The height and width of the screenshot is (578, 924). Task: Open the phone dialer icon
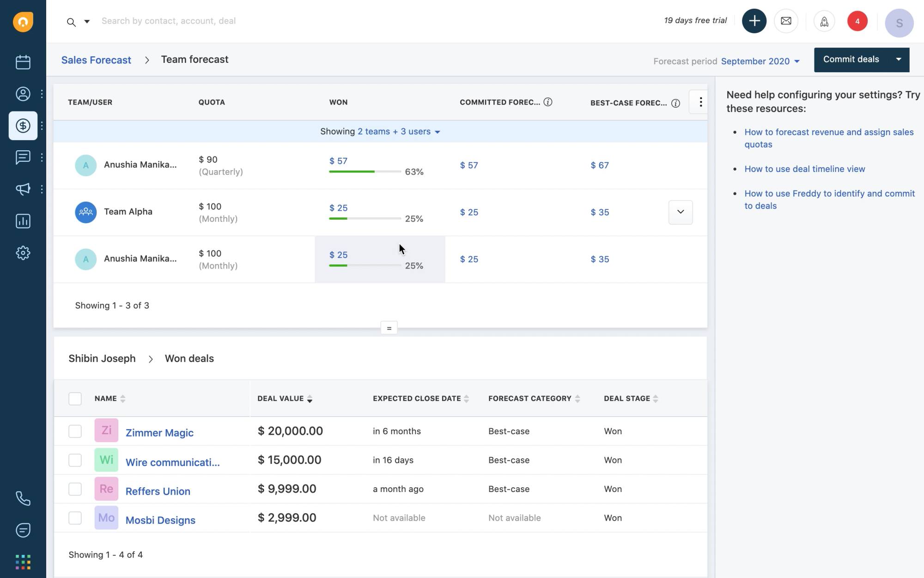[23, 498]
